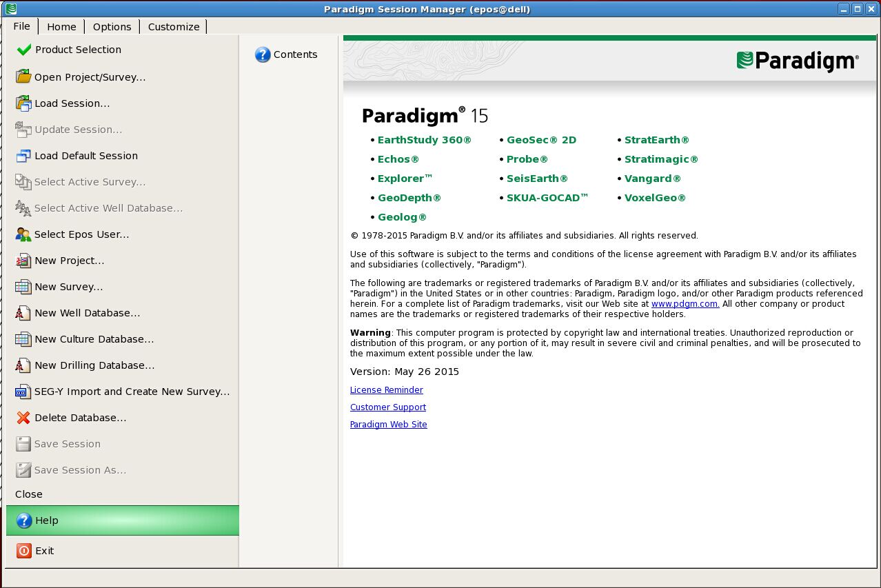Viewport: 881px width, 588px height.
Task: Switch to the Customize tab
Action: [x=174, y=27]
